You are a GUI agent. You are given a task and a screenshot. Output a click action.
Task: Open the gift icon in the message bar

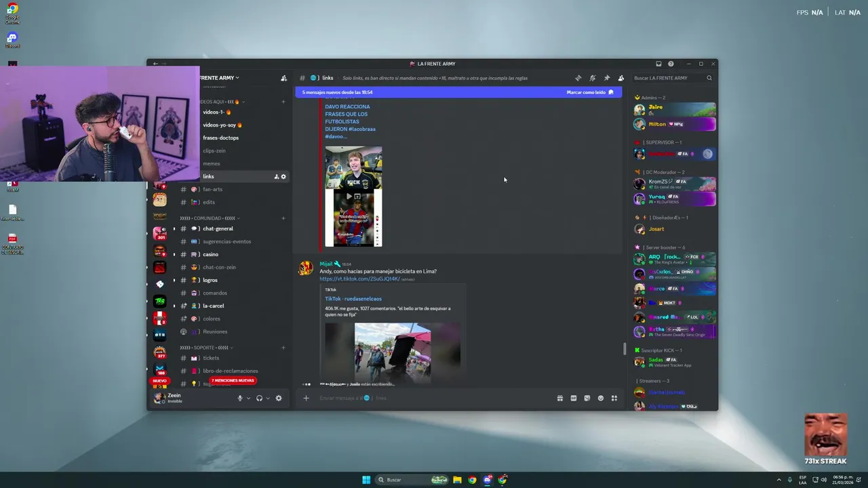pos(560,398)
